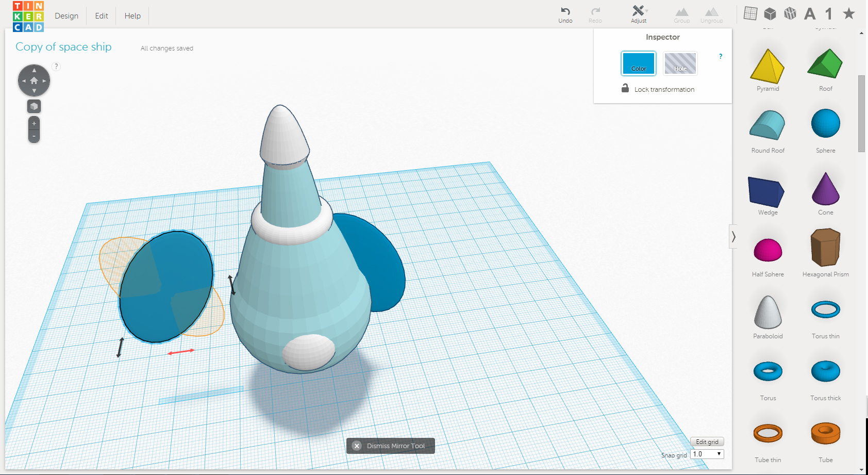Toggle the Hole option in Inspector

[x=680, y=63]
